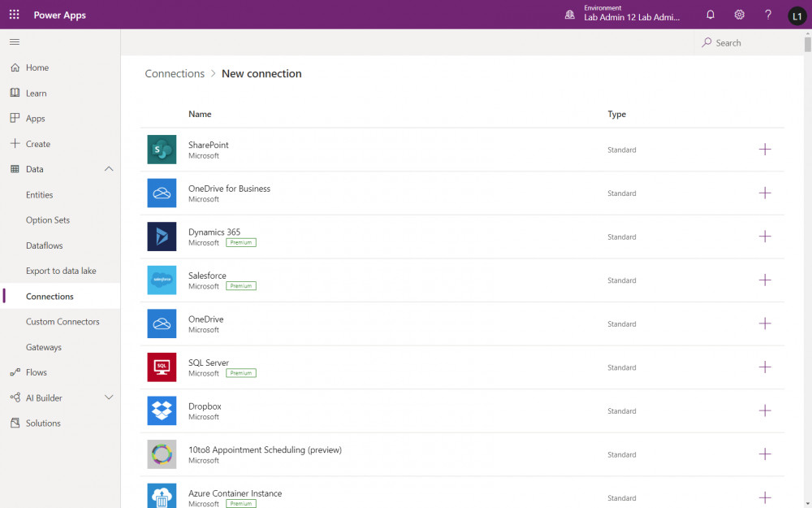Click the L1 account avatar

[x=797, y=15]
